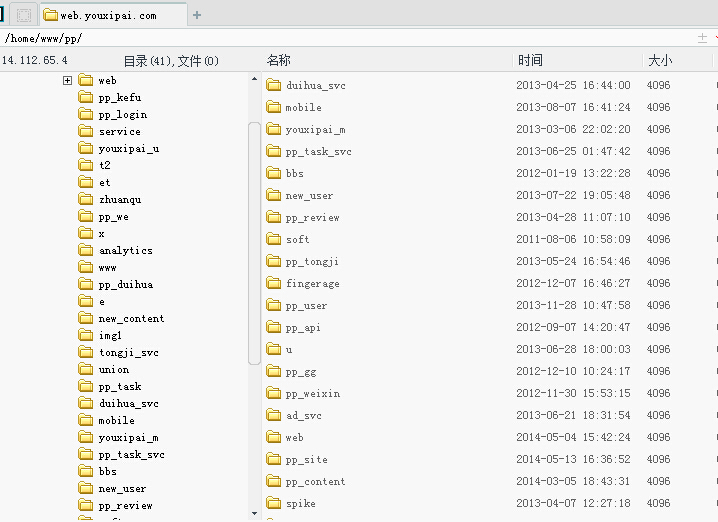Click the img1 folder icon in tree
The image size is (718, 522).
click(86, 335)
